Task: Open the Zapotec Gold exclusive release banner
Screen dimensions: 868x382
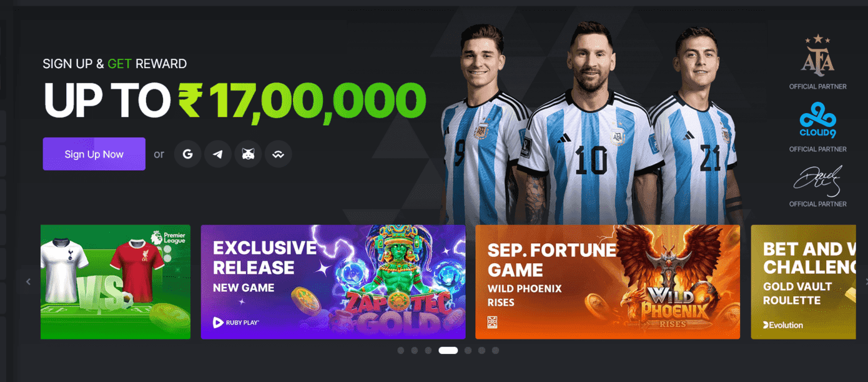Action: point(333,282)
